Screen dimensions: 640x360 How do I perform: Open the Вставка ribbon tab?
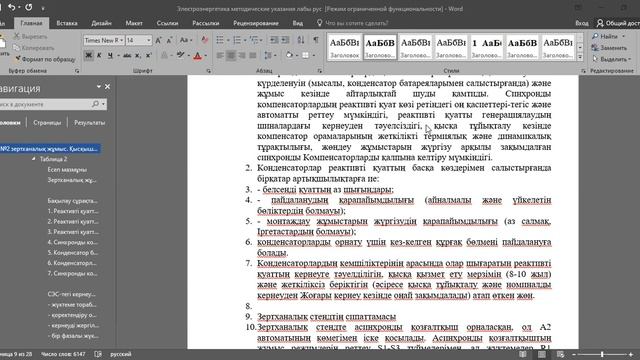[67, 23]
